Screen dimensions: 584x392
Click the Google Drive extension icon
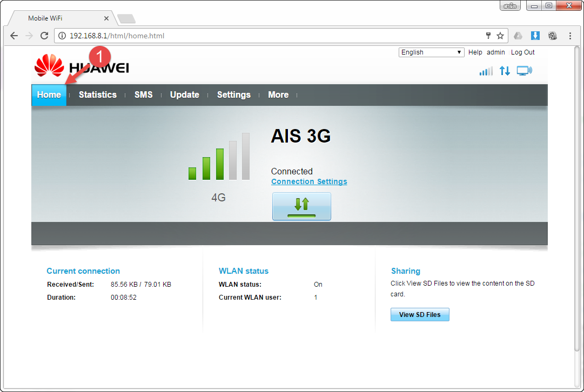point(518,36)
